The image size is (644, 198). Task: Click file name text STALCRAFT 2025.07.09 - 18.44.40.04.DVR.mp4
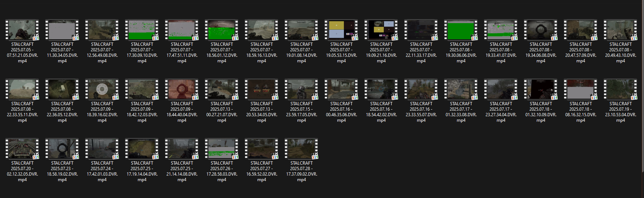[182, 112]
